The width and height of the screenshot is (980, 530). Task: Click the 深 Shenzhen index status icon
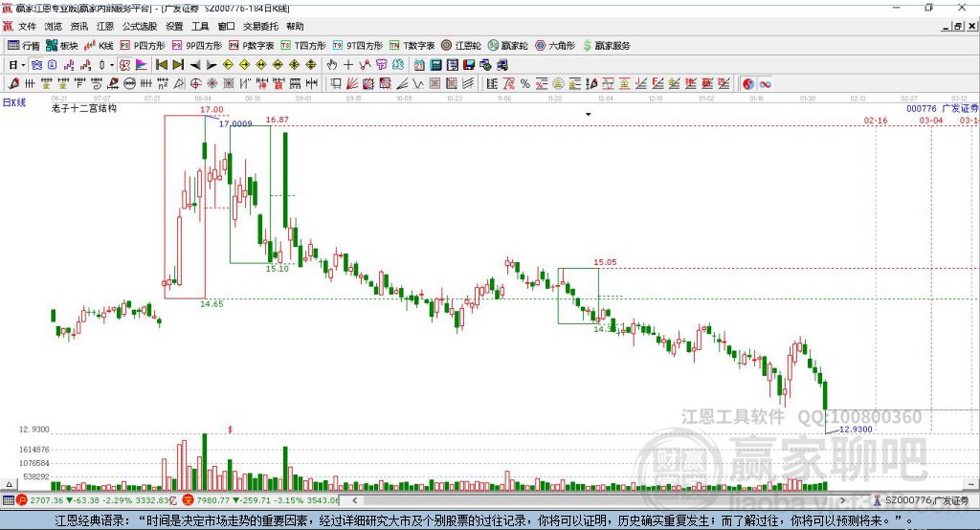189,500
